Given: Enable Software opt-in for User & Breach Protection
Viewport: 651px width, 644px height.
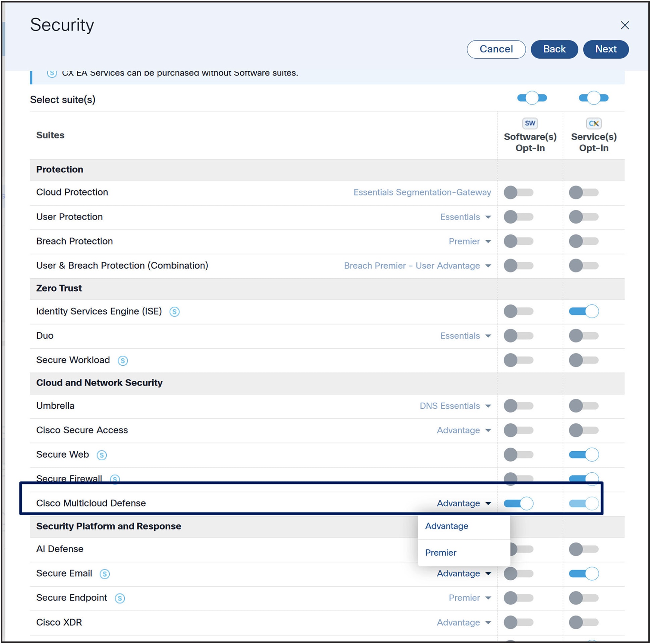Looking at the screenshot, I should [x=518, y=266].
